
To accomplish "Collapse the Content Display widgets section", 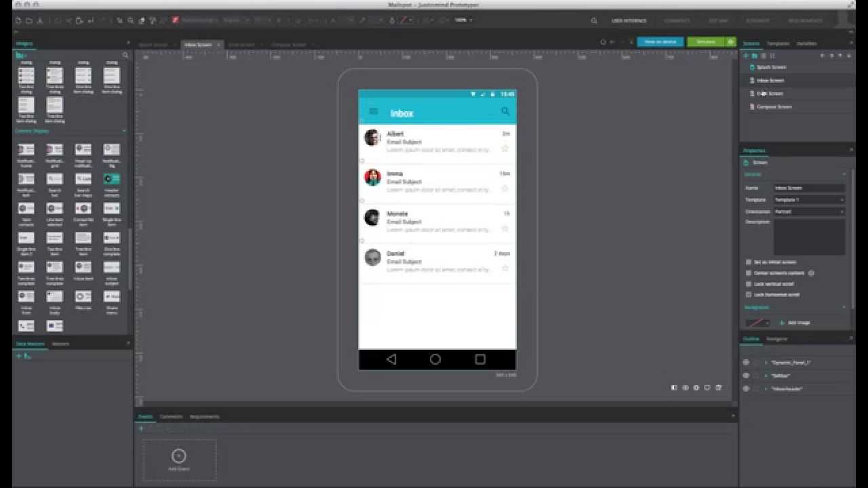I will pos(124,131).
